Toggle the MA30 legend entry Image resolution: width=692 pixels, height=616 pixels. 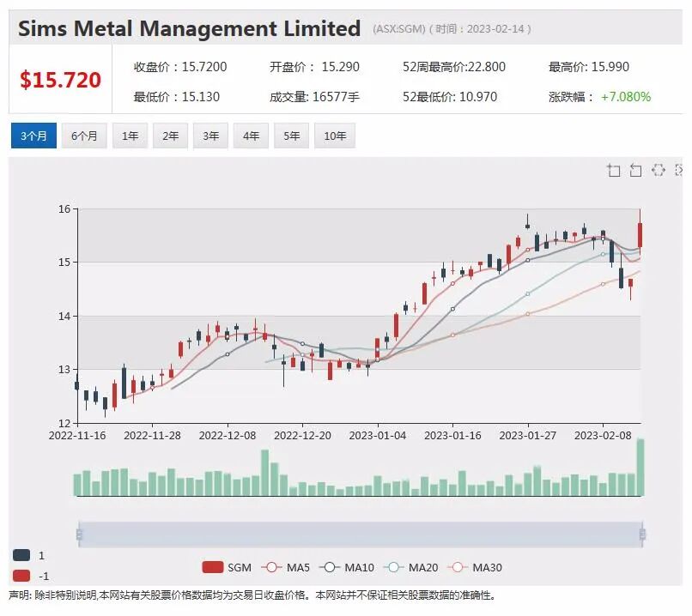(x=475, y=567)
